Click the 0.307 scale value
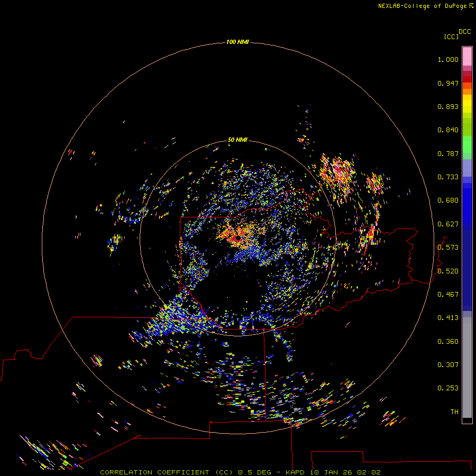The image size is (476, 476). 448,365
